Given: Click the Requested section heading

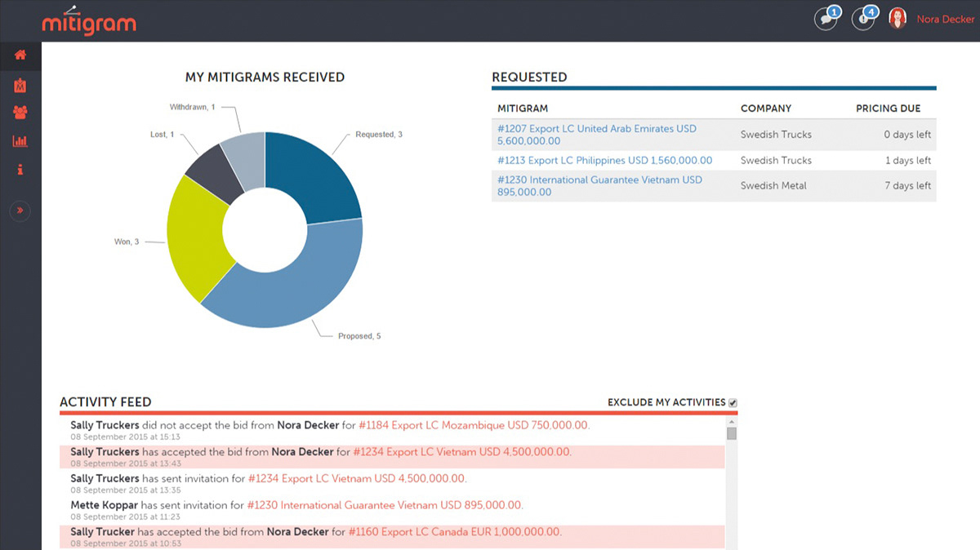Looking at the screenshot, I should 529,78.
